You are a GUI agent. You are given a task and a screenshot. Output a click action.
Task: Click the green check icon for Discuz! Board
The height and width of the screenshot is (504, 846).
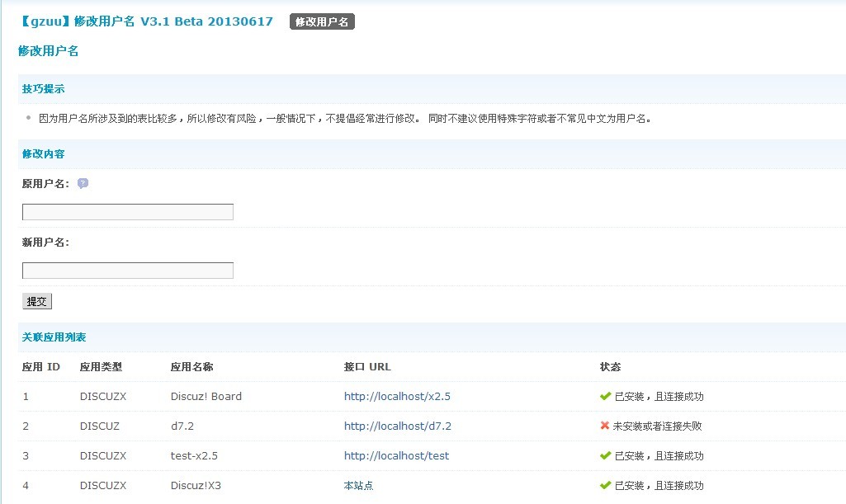pos(607,396)
